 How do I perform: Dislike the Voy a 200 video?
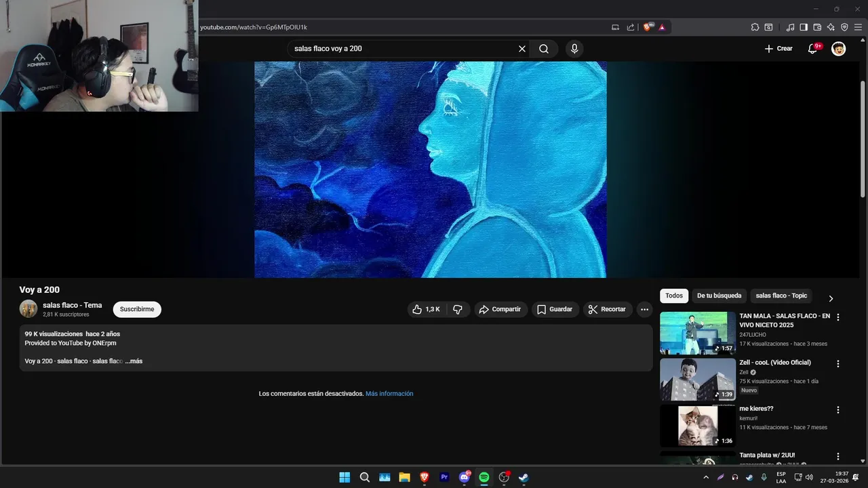click(x=458, y=309)
